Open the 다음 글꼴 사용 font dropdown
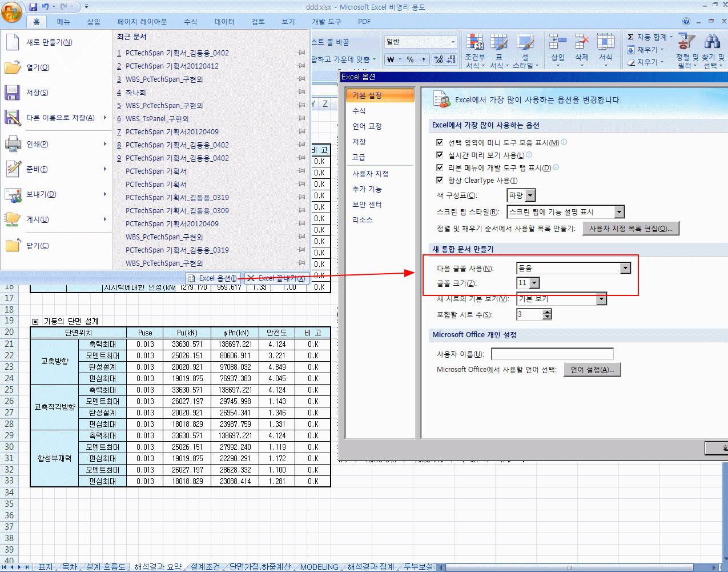Image resolution: width=728 pixels, height=572 pixels. pos(626,268)
